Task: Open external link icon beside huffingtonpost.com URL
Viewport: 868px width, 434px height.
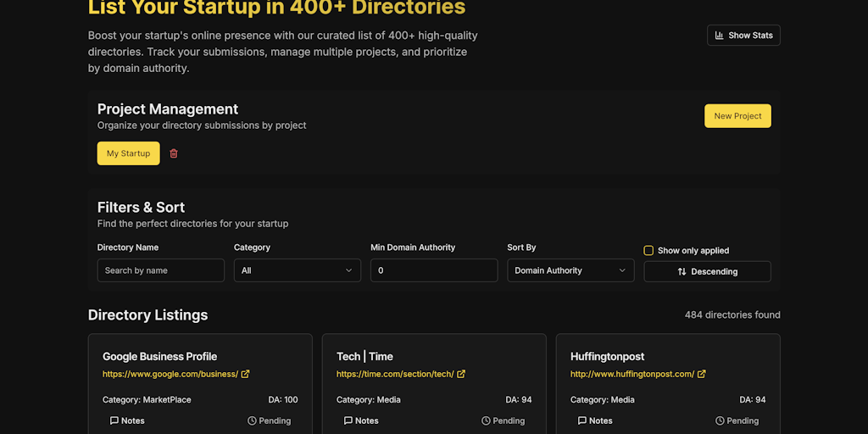Action: (701, 374)
